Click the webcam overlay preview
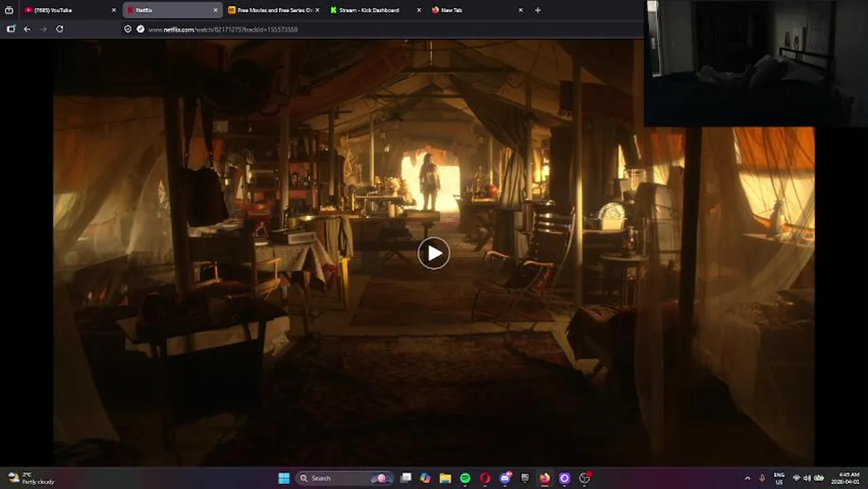The height and width of the screenshot is (489, 868). coord(756,63)
